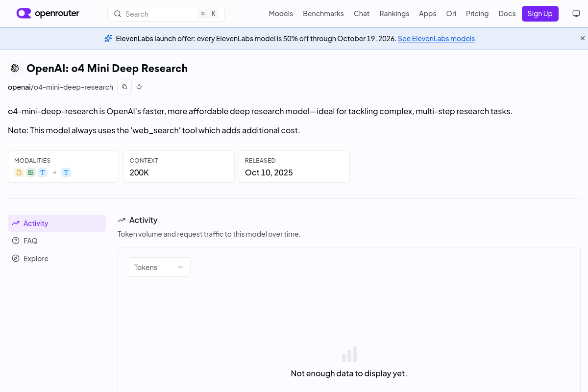Copy the model slug with the copy icon
The height and width of the screenshot is (392, 588).
[124, 87]
